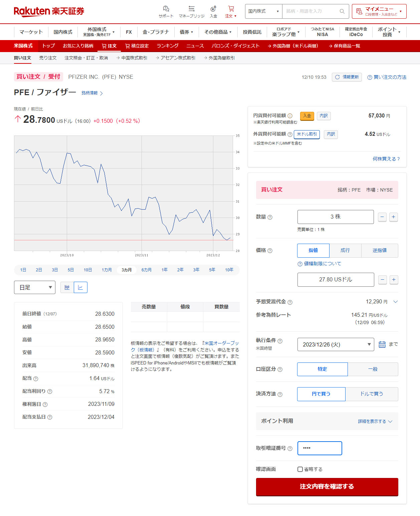
Task: Open Money Bridge bank icon
Action: [191, 9]
